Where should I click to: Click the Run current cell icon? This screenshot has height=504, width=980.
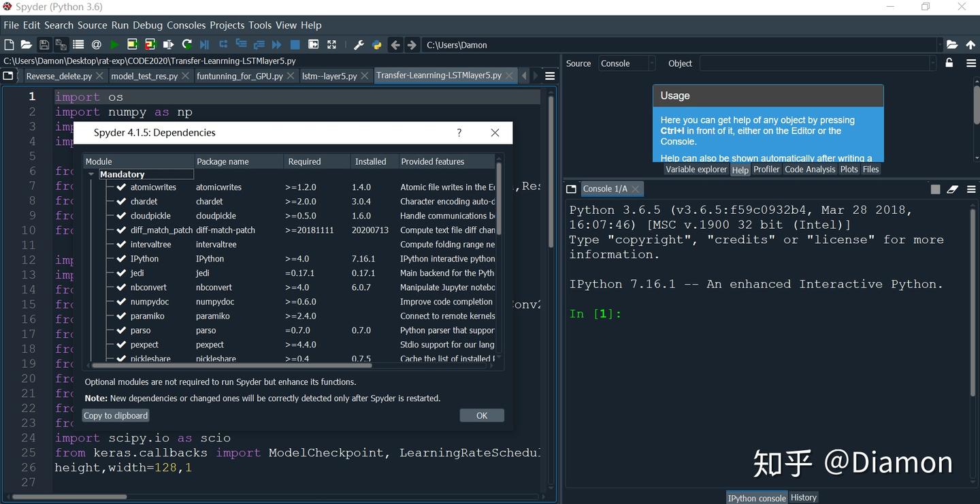click(x=132, y=45)
